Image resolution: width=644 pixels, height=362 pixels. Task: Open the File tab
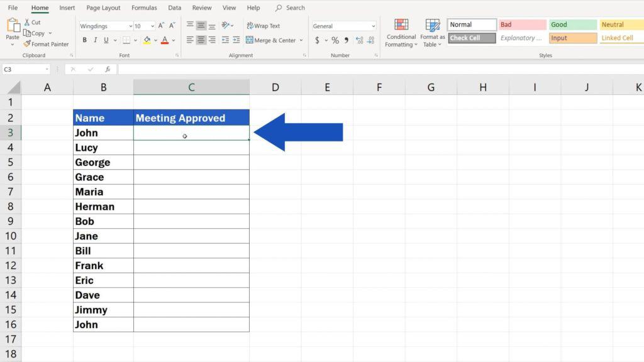[x=13, y=8]
